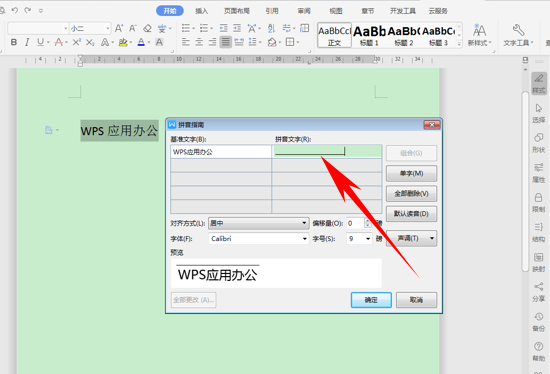Click the sort A-Z icon

(x=271, y=28)
